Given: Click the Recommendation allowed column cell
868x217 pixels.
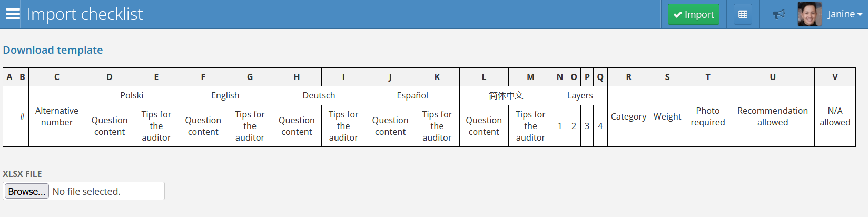Looking at the screenshot, I should click(772, 116).
